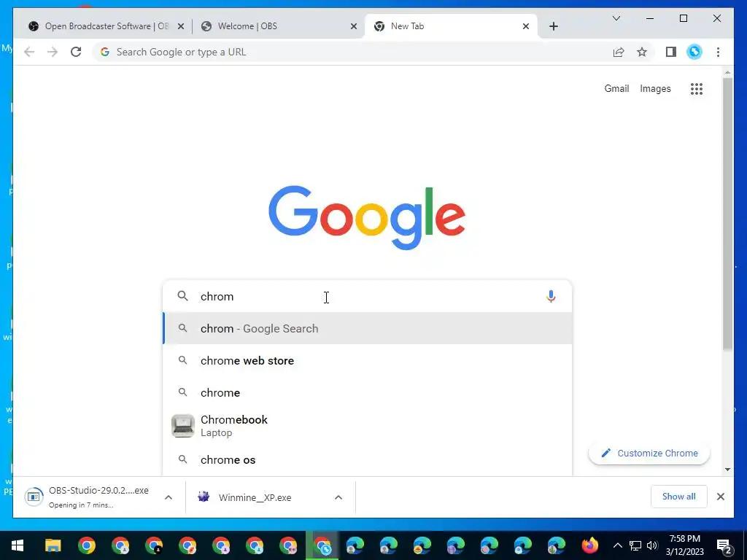Open the Chrome profile avatar menu
This screenshot has height=560, width=747.
click(x=694, y=52)
